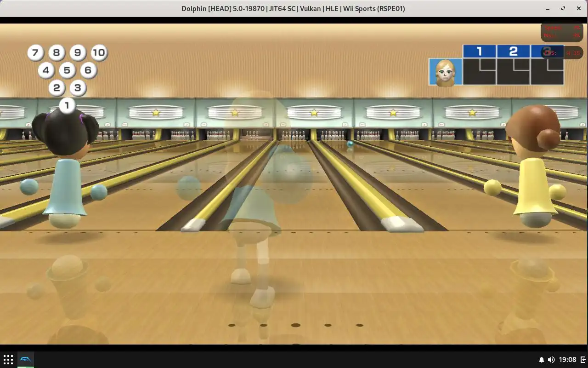The height and width of the screenshot is (368, 588).
Task: Click the frame 2 scoreboard header
Action: 514,51
